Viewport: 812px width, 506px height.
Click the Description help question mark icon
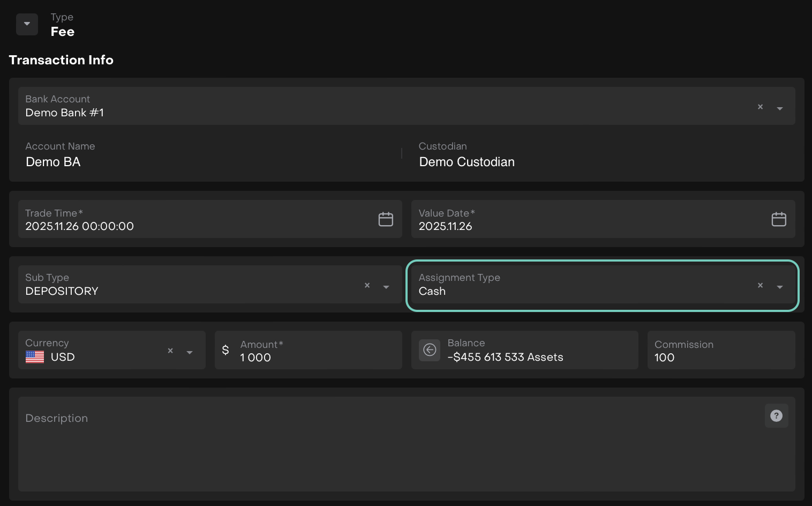[776, 416]
